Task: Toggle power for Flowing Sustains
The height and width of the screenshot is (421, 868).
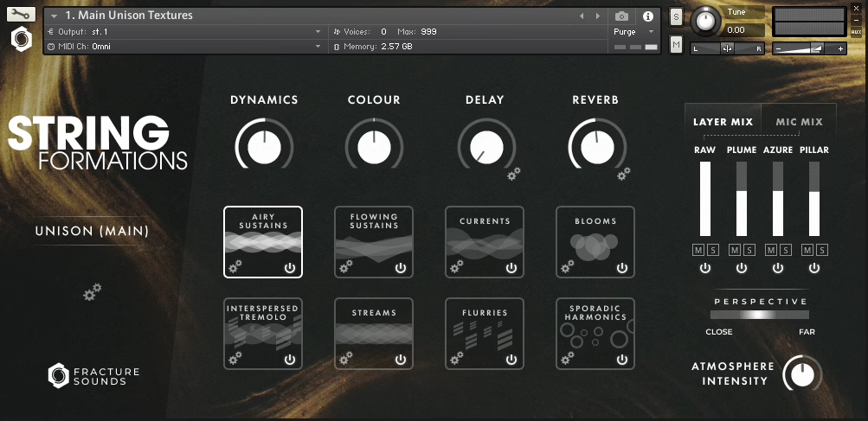Action: [401, 268]
